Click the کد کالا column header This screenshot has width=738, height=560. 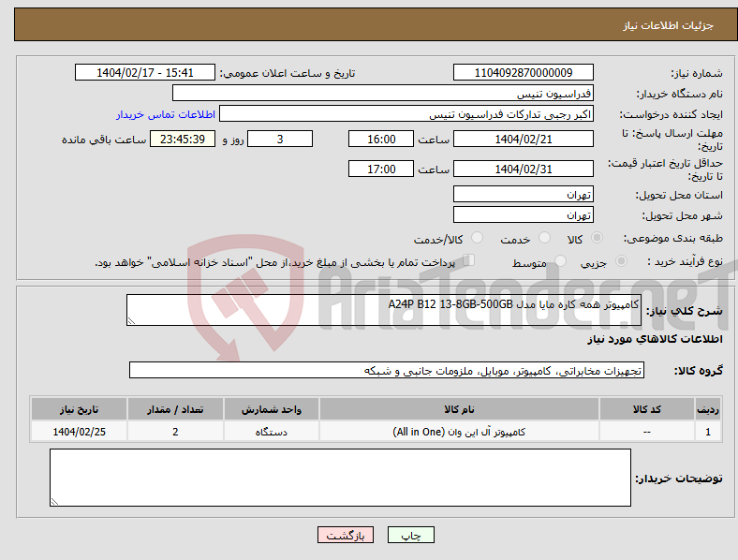(647, 409)
